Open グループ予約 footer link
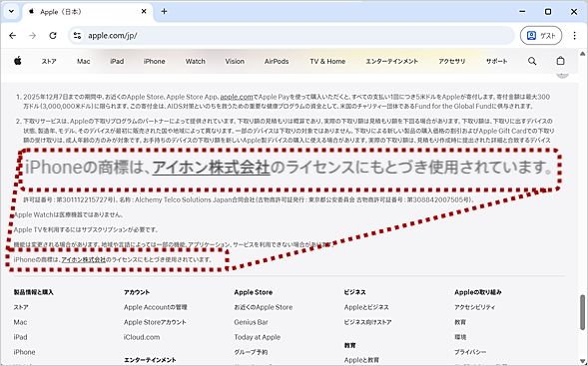 coord(251,352)
